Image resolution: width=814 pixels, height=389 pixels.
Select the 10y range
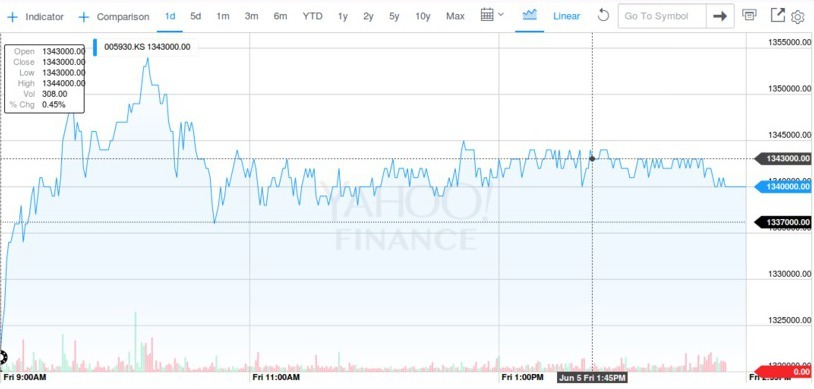pos(423,16)
